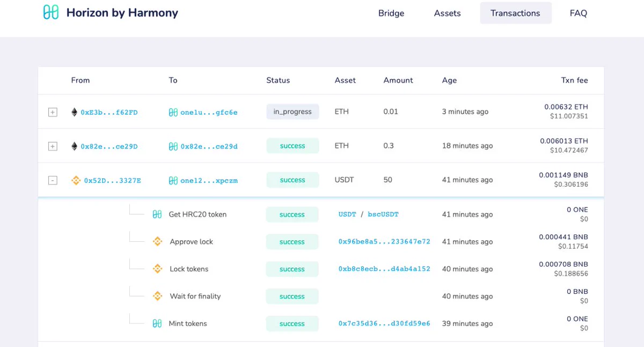Click the 0.3 amount cell
The image size is (644, 347).
point(389,146)
